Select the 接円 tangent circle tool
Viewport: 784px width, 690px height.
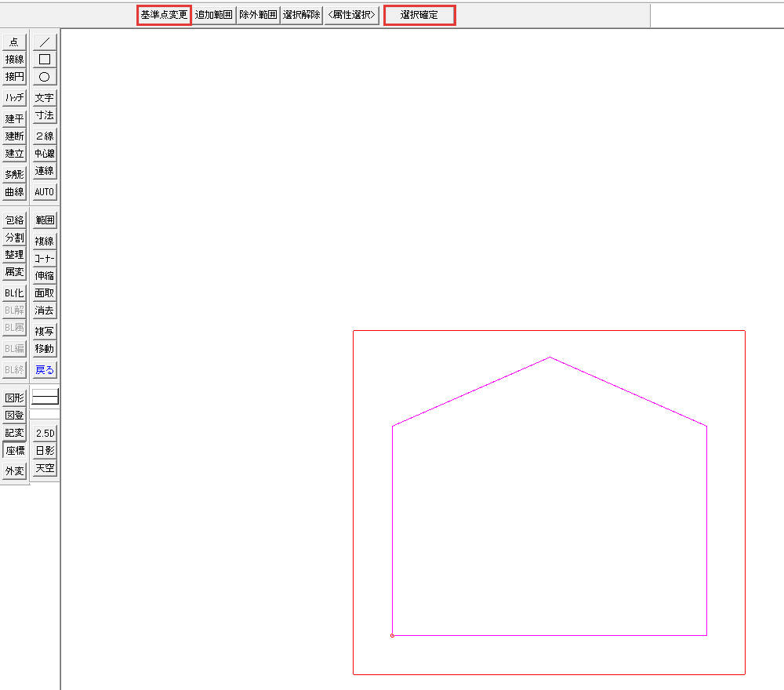click(x=14, y=77)
